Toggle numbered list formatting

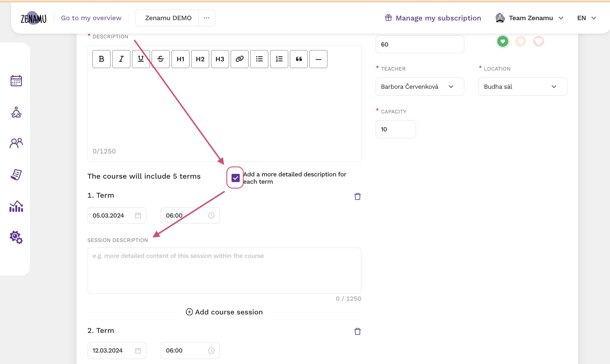[x=279, y=59]
